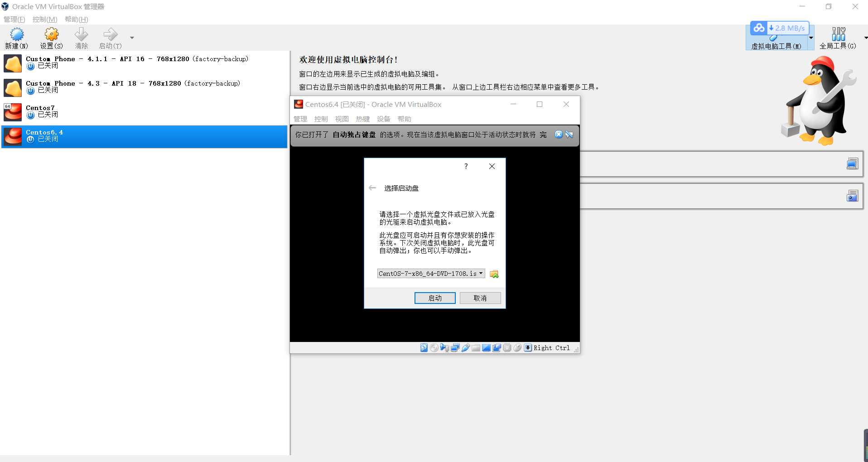Click the keyboard capture arrow status icon

pyautogui.click(x=528, y=348)
